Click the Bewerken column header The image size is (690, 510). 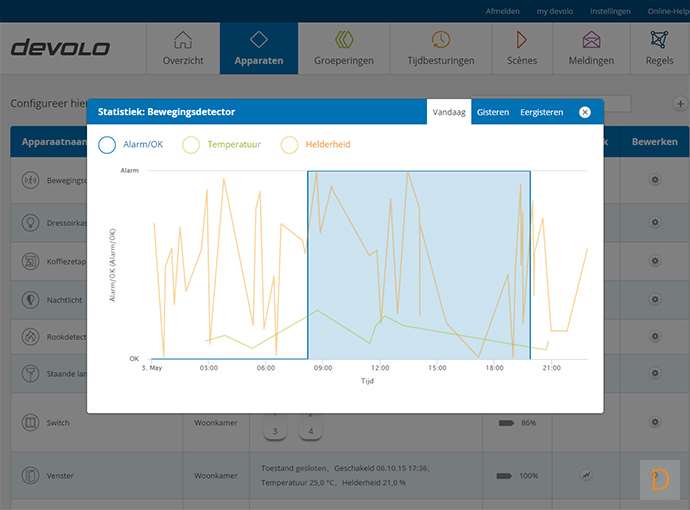point(654,142)
